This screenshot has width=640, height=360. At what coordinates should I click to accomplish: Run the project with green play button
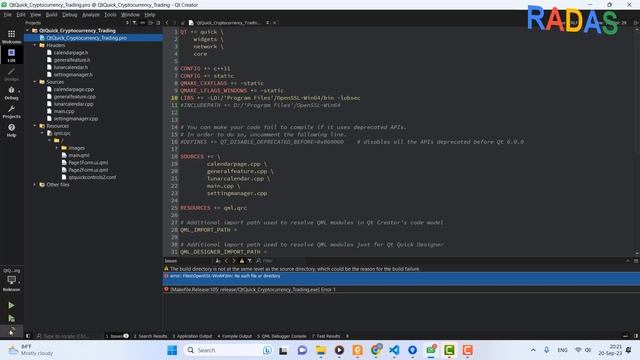[x=11, y=305]
